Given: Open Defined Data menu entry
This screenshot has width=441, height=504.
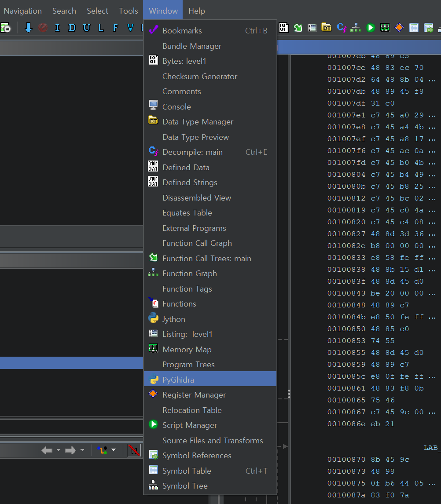Looking at the screenshot, I should (x=210, y=168).
